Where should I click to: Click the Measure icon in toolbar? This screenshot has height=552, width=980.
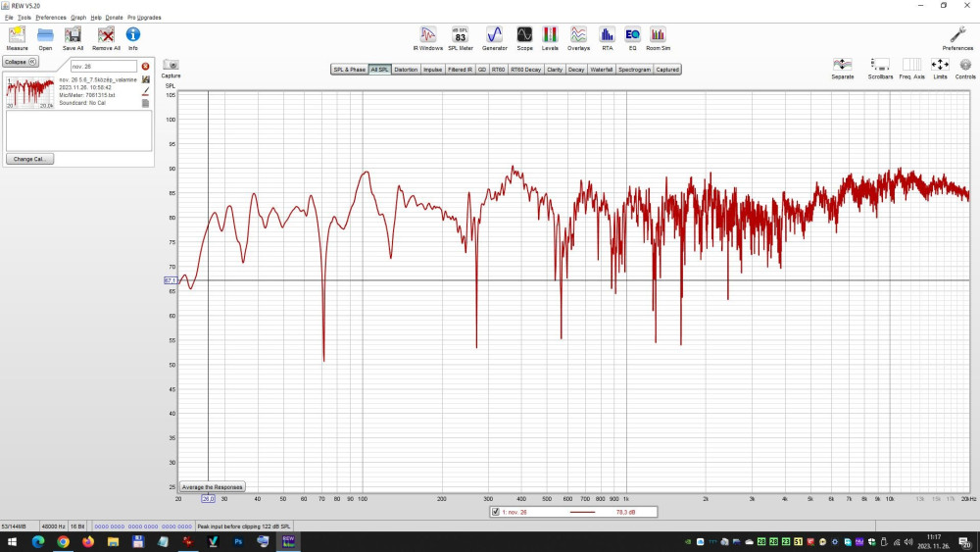point(17,35)
